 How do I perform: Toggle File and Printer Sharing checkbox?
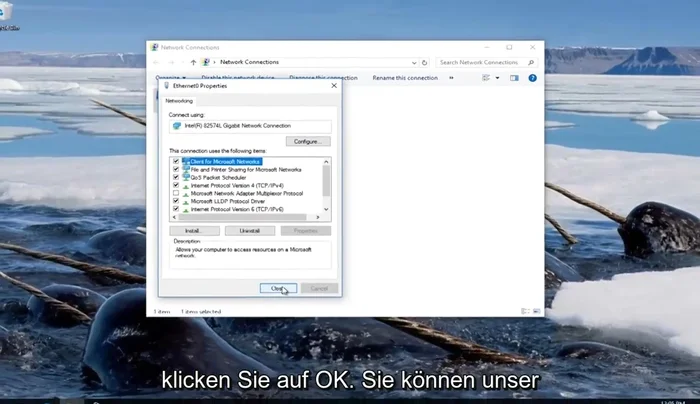pos(176,169)
